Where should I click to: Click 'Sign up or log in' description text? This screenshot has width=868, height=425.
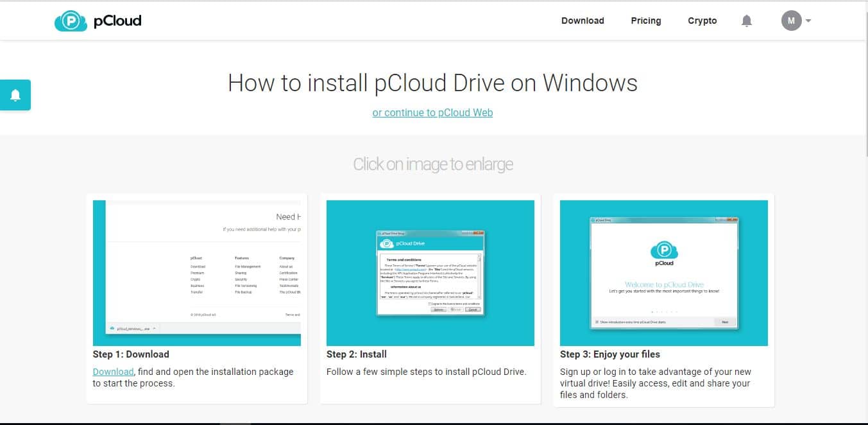click(655, 383)
